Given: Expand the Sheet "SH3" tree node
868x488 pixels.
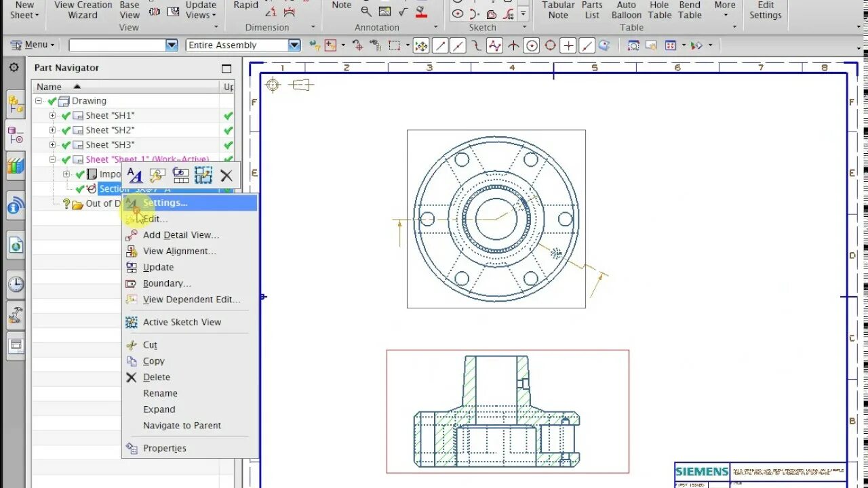Looking at the screenshot, I should click(52, 144).
